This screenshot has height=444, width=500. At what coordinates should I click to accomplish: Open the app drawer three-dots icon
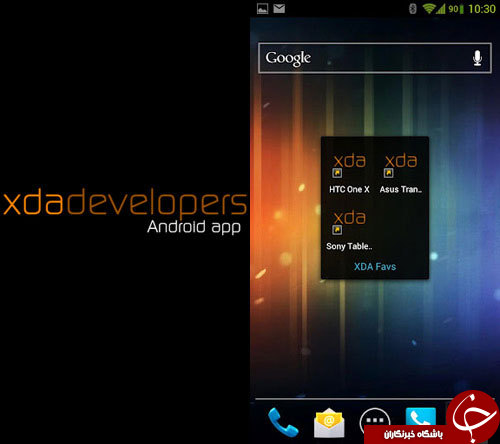pyautogui.click(x=375, y=421)
